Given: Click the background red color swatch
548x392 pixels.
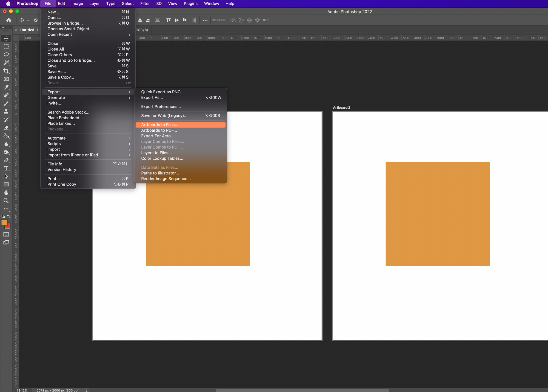Looking at the screenshot, I should 8,226.
